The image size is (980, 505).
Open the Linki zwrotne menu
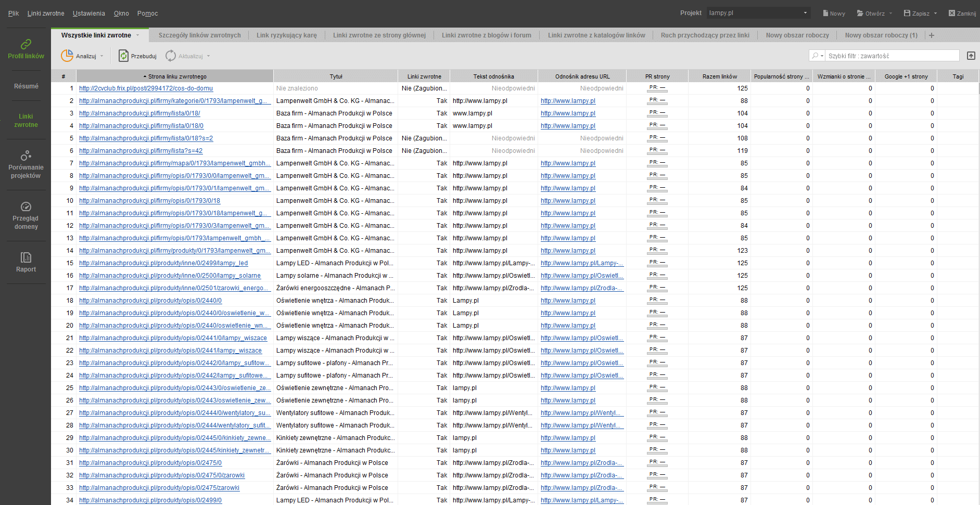point(46,13)
